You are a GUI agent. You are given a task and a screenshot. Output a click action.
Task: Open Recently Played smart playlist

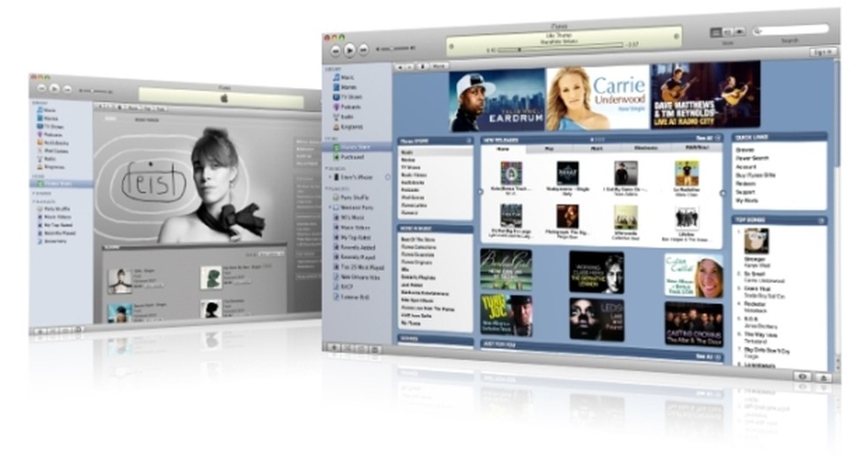355,257
